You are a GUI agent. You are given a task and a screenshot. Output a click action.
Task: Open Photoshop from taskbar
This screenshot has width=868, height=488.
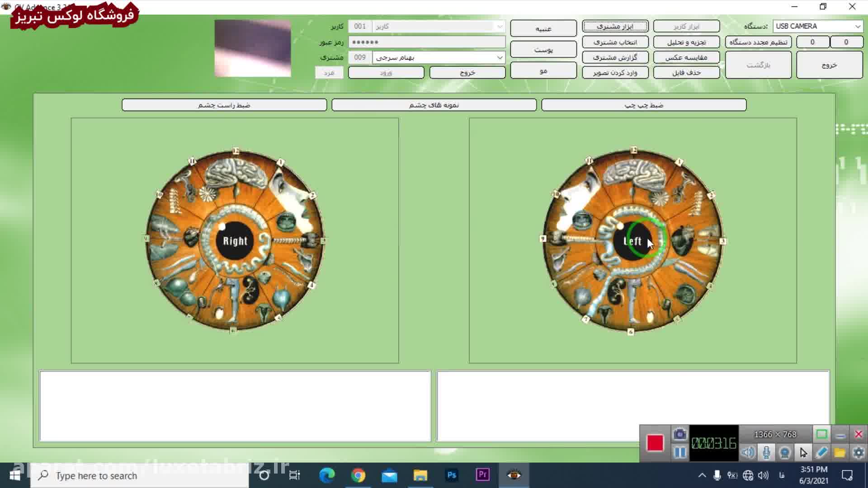(x=452, y=475)
